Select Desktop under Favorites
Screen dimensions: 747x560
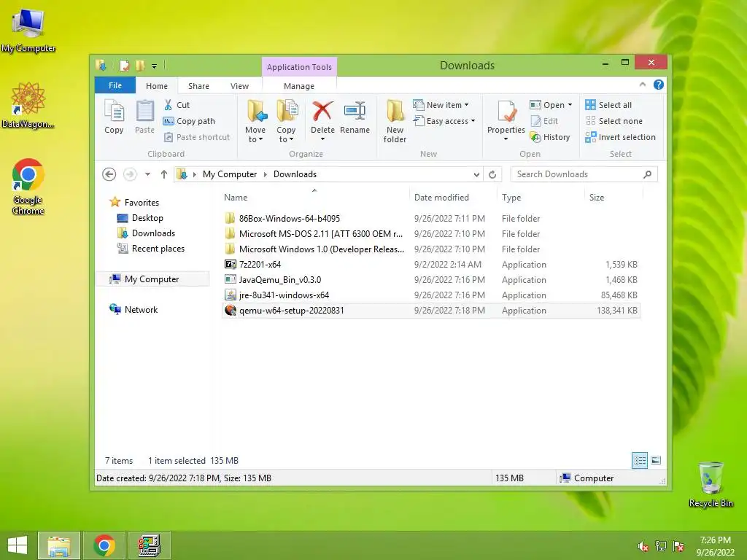[140, 218]
